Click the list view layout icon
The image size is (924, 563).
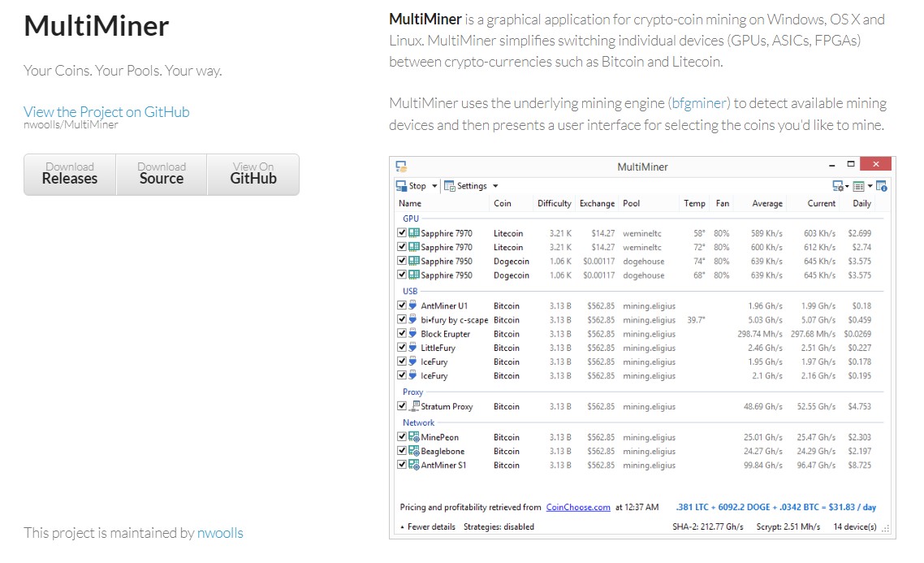pyautogui.click(x=858, y=186)
